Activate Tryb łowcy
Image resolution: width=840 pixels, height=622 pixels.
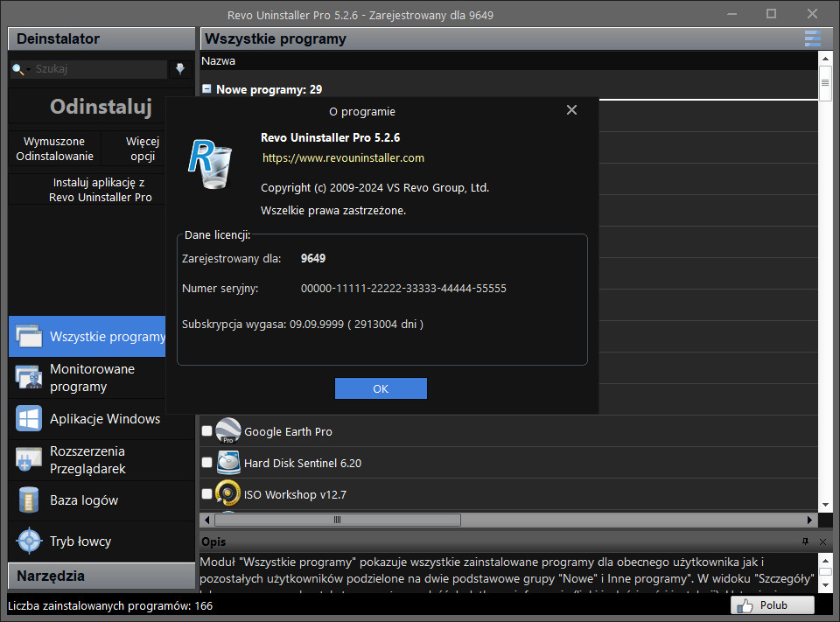coord(101,542)
